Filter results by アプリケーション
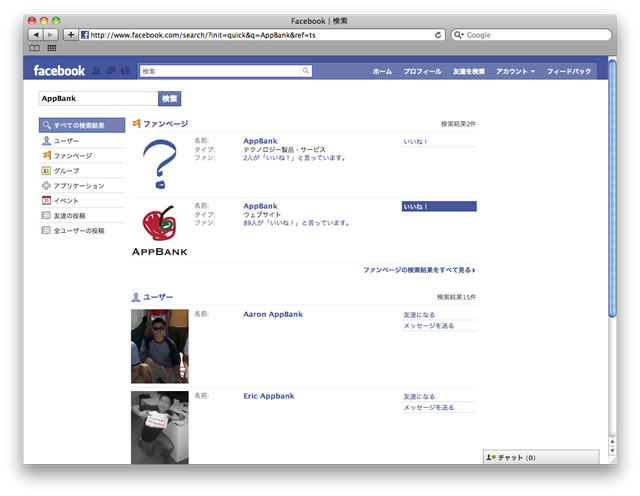The width and height of the screenshot is (640, 496). pos(82,186)
